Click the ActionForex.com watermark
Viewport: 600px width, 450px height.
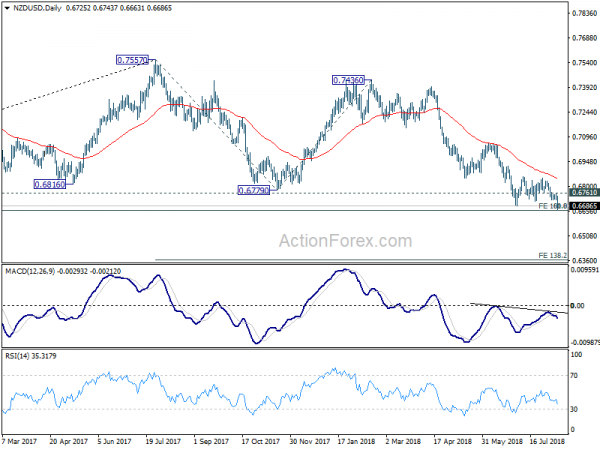(x=346, y=241)
